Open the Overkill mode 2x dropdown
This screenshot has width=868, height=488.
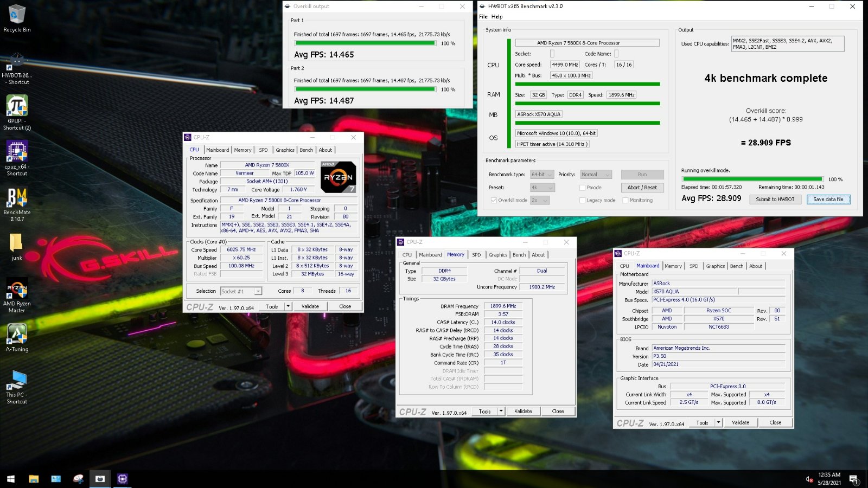coord(540,200)
